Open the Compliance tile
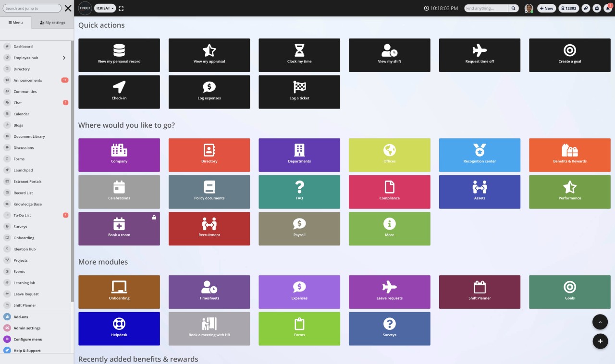 coord(389,192)
